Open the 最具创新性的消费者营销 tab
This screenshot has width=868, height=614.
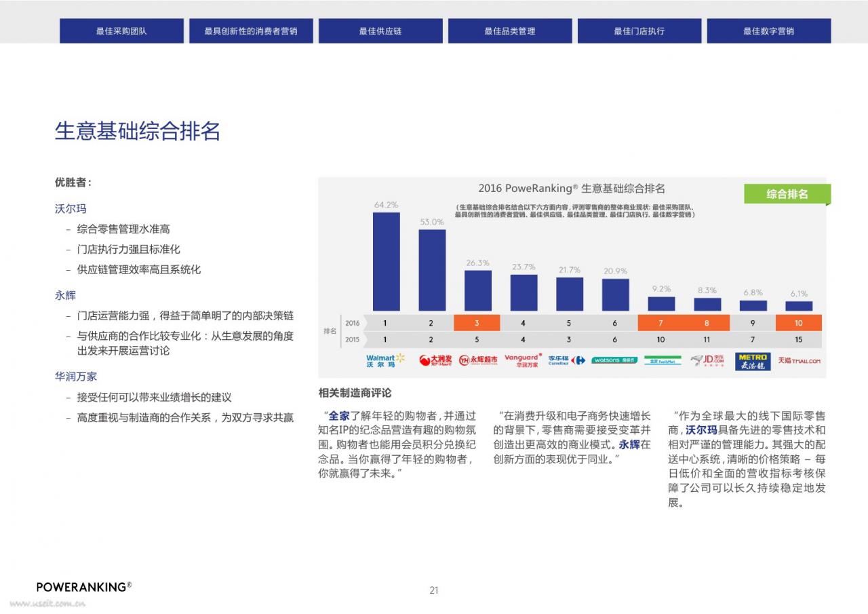(251, 31)
